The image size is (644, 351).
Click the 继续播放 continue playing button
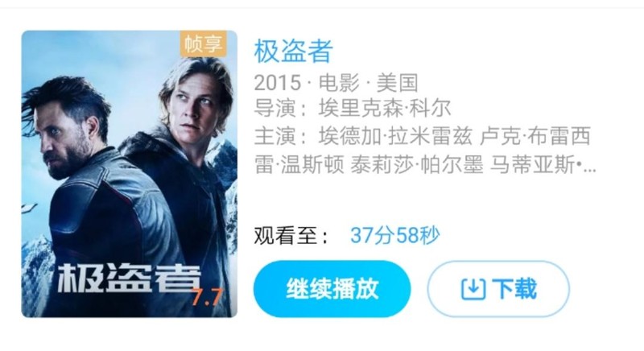coord(332,289)
